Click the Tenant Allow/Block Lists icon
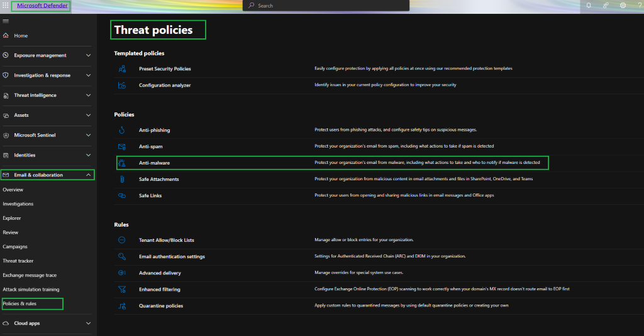The width and height of the screenshot is (644, 336). pyautogui.click(x=122, y=240)
